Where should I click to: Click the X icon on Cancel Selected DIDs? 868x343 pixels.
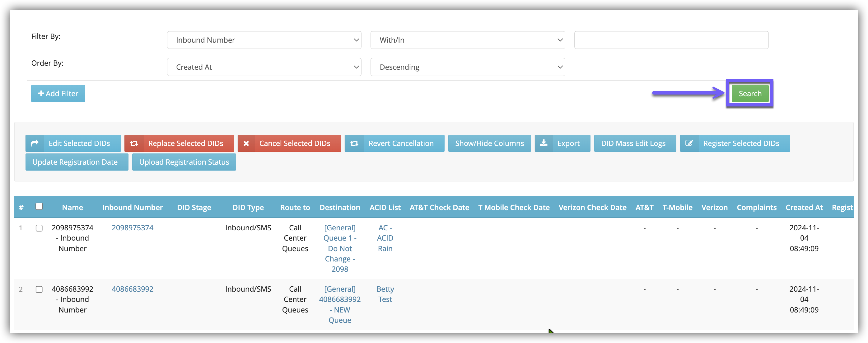(246, 143)
